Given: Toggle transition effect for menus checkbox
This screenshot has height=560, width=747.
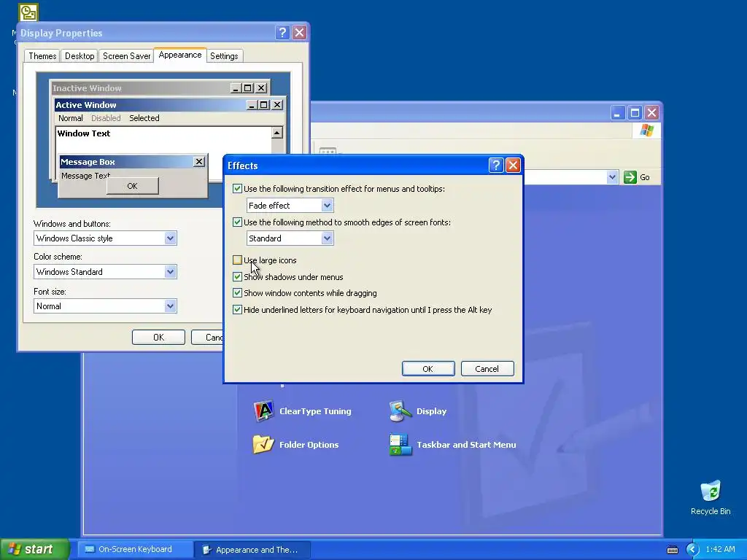Looking at the screenshot, I should (x=237, y=189).
